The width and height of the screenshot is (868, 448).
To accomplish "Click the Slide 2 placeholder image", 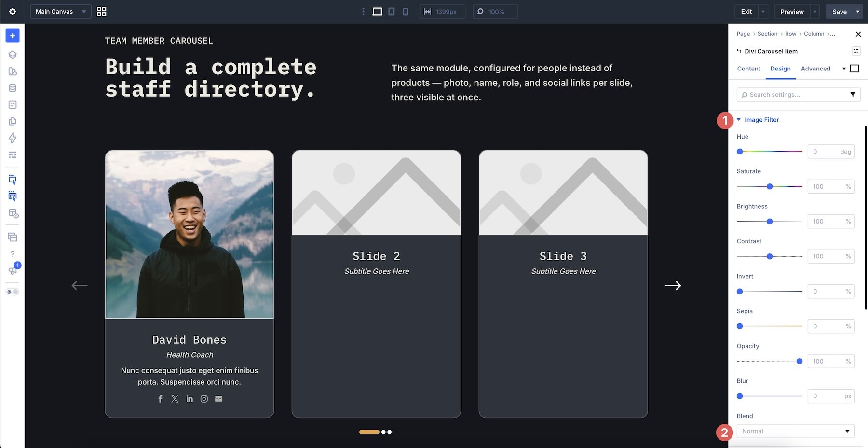I will pyautogui.click(x=376, y=193).
